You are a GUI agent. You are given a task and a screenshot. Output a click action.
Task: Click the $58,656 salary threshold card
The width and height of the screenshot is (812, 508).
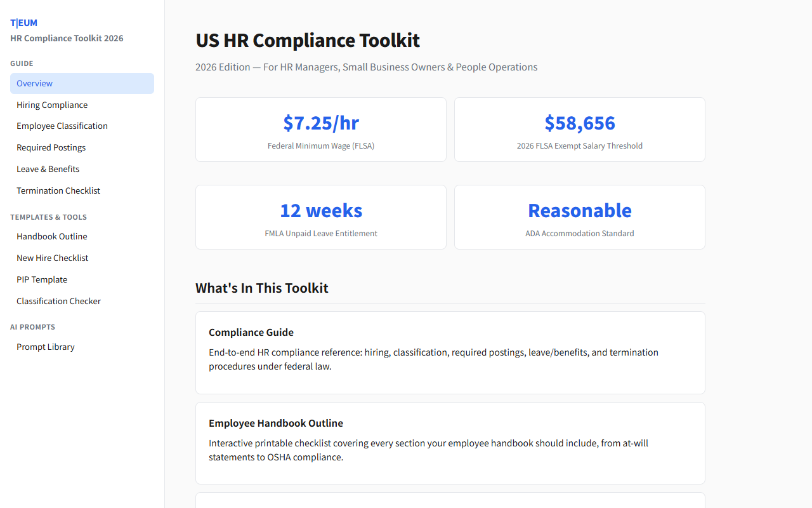coord(579,130)
